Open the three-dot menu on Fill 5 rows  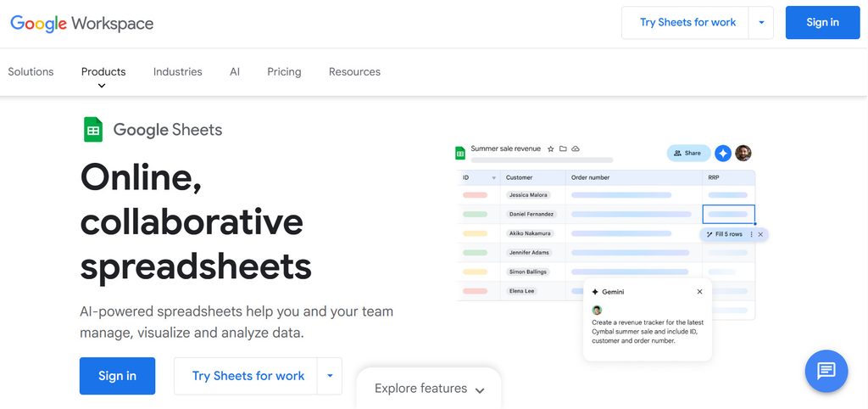(751, 234)
